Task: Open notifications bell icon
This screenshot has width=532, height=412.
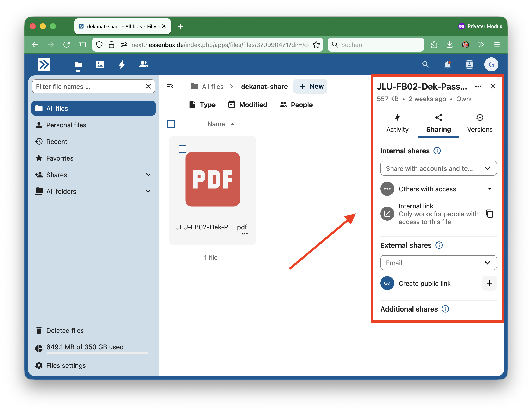Action: click(447, 64)
